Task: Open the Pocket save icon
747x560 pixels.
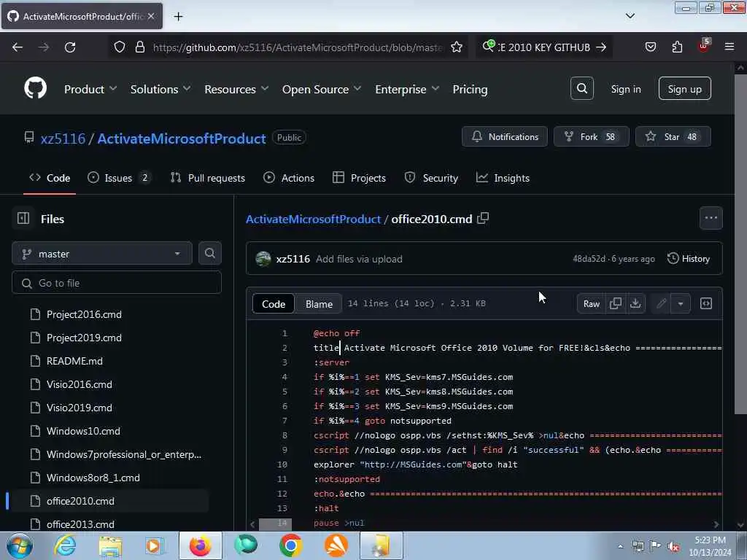Action: click(650, 47)
